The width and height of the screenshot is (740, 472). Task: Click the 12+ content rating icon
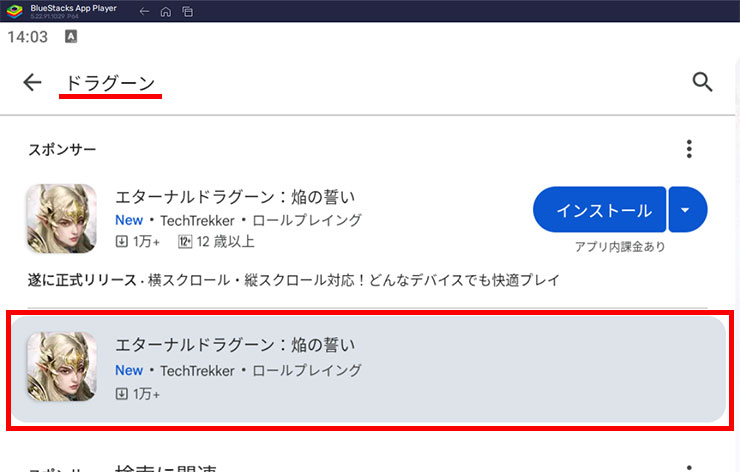[185, 242]
